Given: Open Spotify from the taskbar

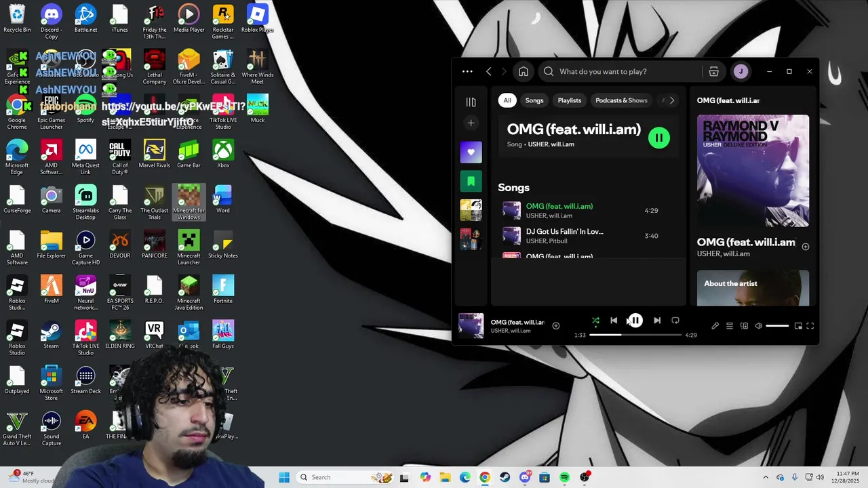Looking at the screenshot, I should (564, 477).
